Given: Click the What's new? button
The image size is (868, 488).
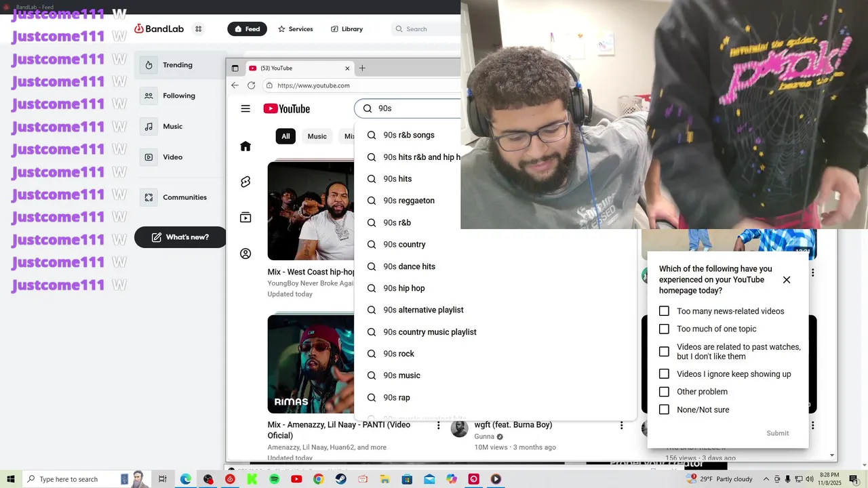Looking at the screenshot, I should [180, 237].
